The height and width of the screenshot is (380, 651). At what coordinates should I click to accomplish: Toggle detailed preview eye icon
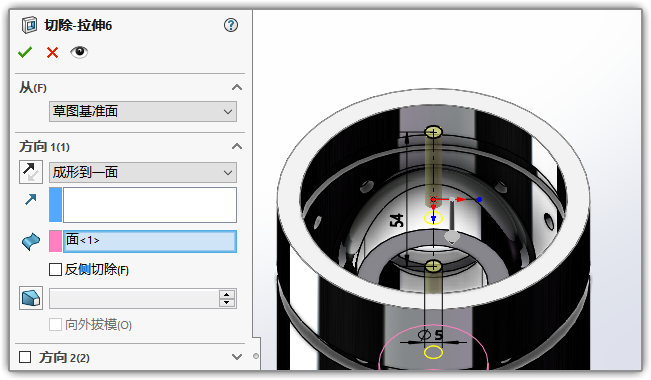[x=79, y=52]
